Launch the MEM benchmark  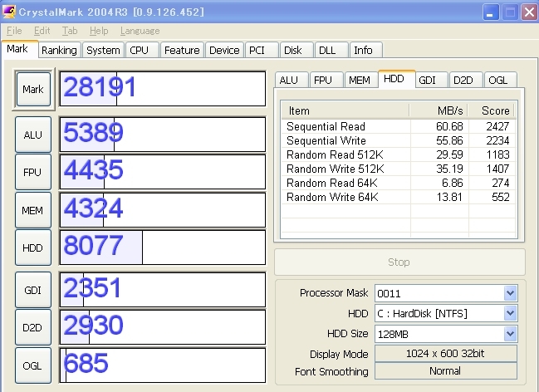(x=33, y=210)
